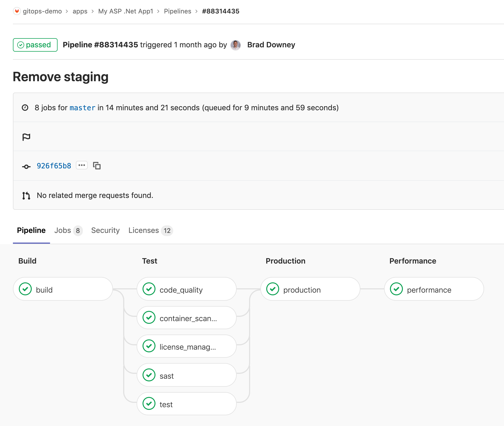Open the license_manag... job

[x=187, y=346]
